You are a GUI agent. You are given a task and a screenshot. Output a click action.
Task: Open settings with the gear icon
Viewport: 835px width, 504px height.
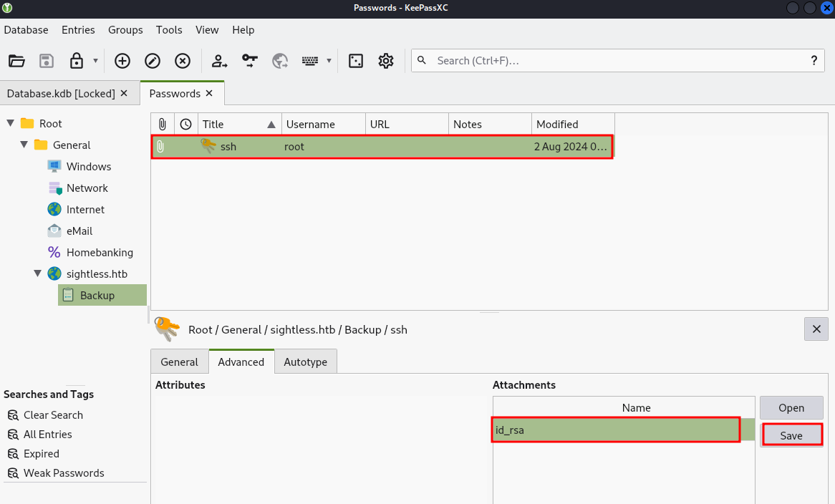pos(386,61)
